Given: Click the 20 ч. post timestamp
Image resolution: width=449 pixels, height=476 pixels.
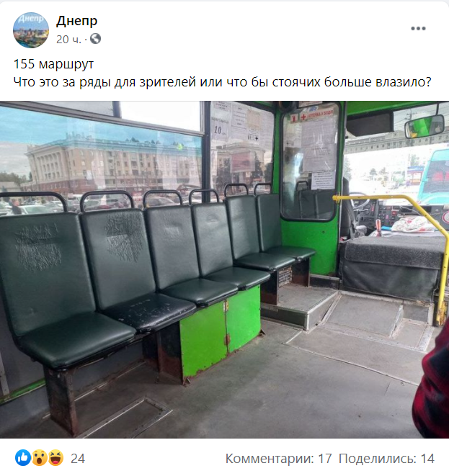Looking at the screenshot, I should tap(68, 39).
